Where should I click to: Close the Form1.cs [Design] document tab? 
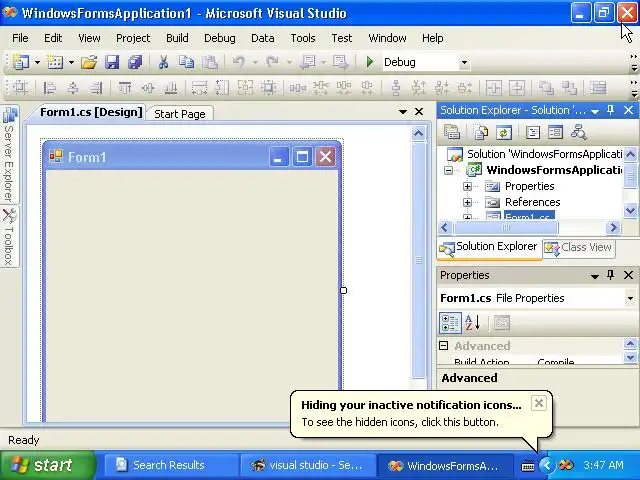point(419,111)
